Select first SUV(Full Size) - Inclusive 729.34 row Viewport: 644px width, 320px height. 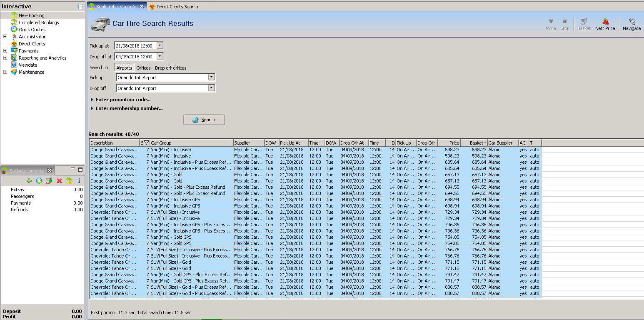[315, 212]
